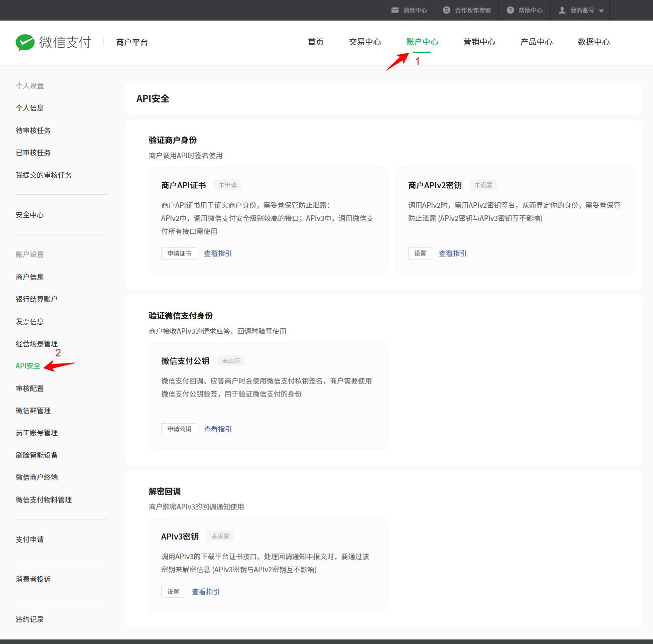The image size is (653, 644).
Task: Open the 账户中心 tab
Action: tap(422, 42)
